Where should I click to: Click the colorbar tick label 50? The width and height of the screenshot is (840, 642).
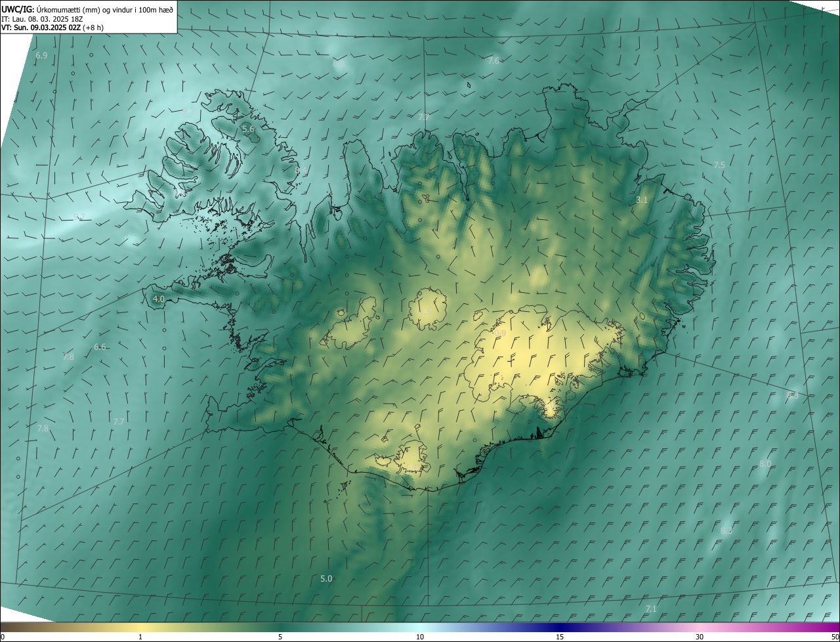click(835, 637)
